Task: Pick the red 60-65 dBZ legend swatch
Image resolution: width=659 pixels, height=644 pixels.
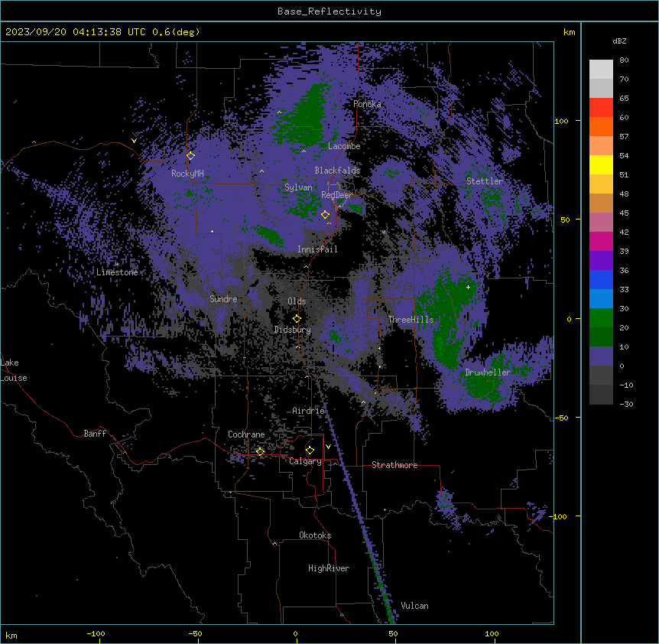Action: (x=601, y=108)
